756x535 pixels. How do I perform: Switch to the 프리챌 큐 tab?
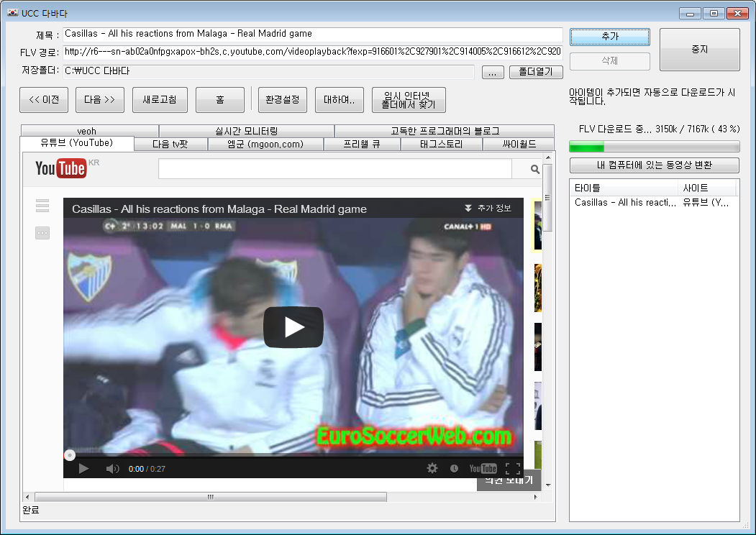(362, 144)
